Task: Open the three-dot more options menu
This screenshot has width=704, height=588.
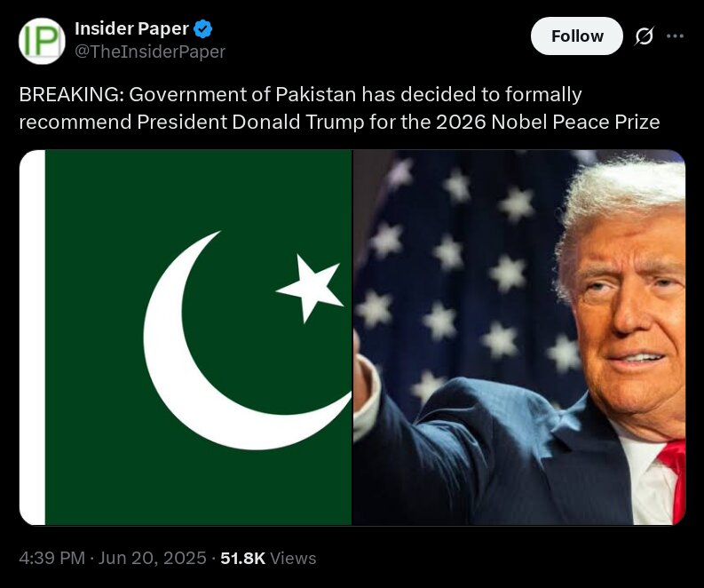Action: (x=676, y=36)
